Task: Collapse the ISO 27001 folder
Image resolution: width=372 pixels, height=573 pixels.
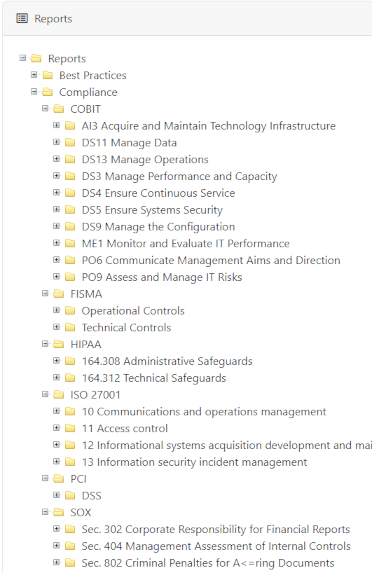Action: pos(45,394)
